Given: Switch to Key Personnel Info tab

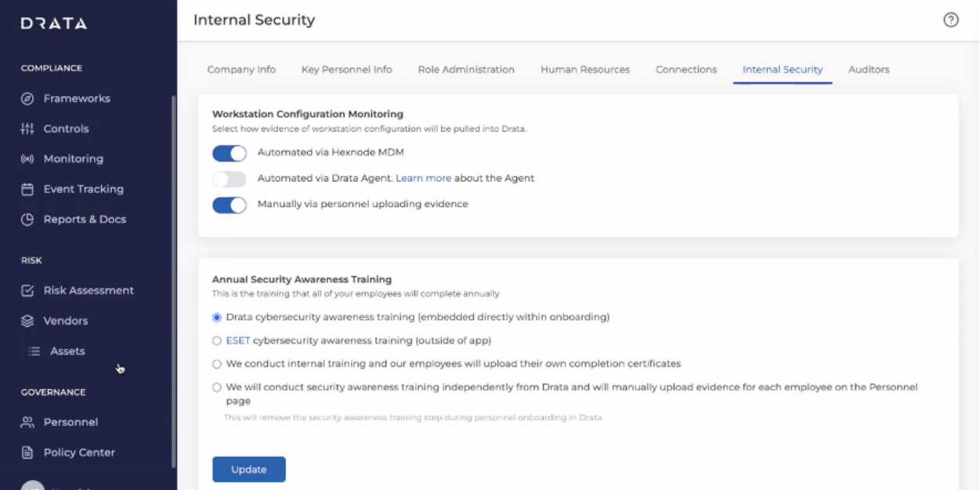Looking at the screenshot, I should tap(347, 70).
